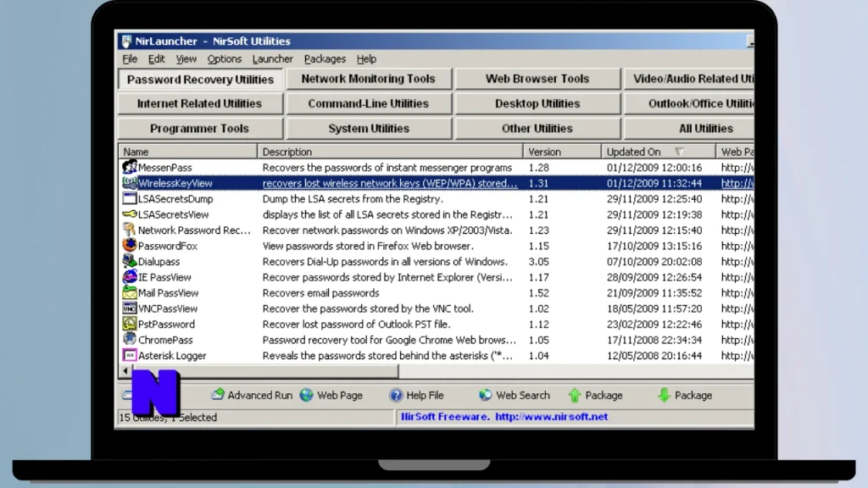The image size is (868, 488).
Task: Click the Asterisk Logger icon
Action: pos(130,355)
